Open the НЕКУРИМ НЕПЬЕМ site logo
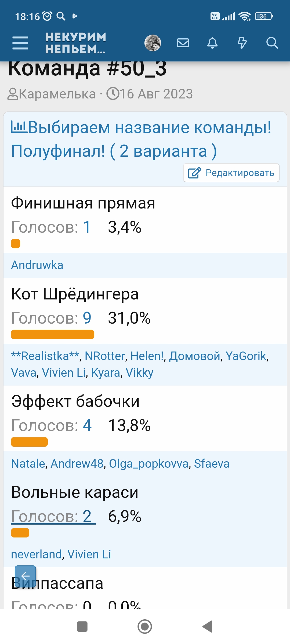 click(x=76, y=43)
